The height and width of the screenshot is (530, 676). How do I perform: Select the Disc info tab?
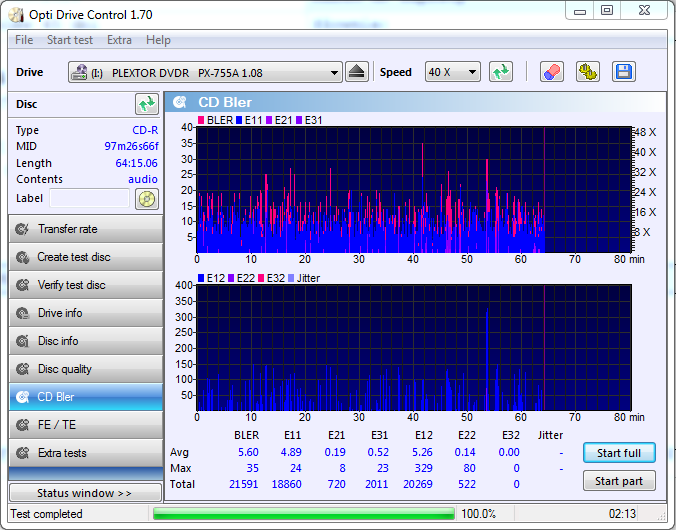(x=86, y=341)
